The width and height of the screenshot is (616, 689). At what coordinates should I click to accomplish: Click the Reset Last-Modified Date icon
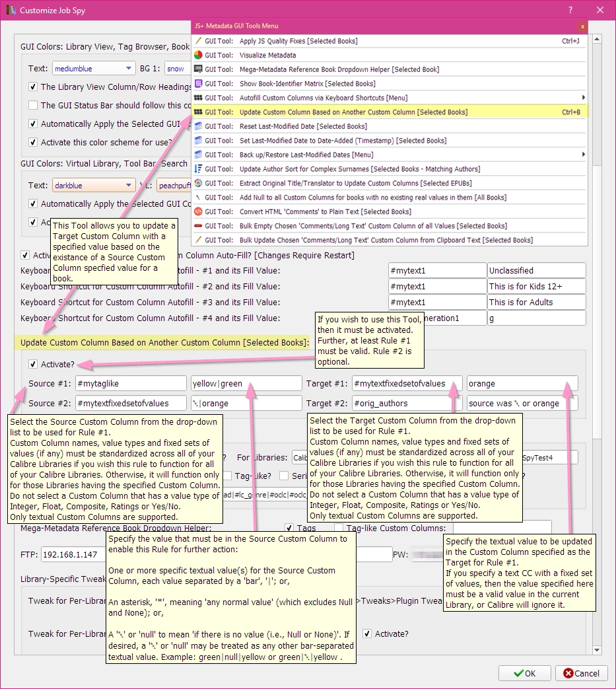click(198, 126)
